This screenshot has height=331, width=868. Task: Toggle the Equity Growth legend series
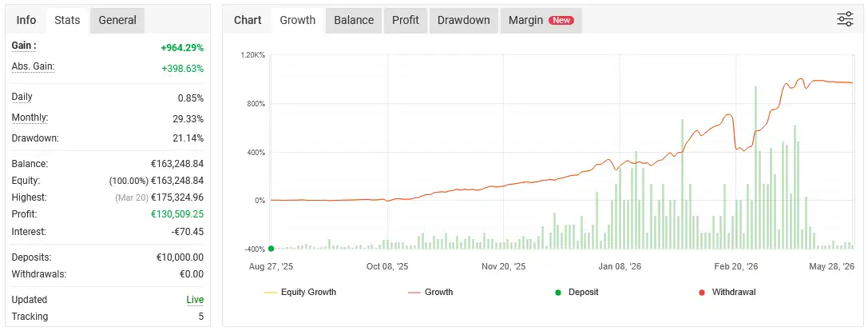[300, 292]
